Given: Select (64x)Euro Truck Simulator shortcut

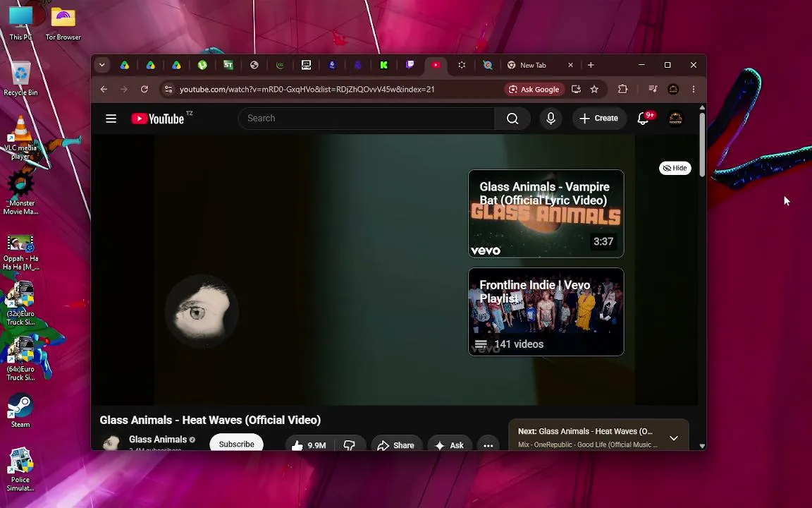Looking at the screenshot, I should pyautogui.click(x=20, y=358).
